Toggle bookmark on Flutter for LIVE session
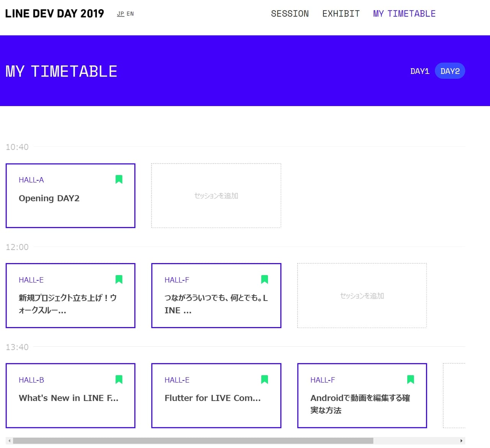The height and width of the screenshot is (448, 490). pyautogui.click(x=265, y=379)
